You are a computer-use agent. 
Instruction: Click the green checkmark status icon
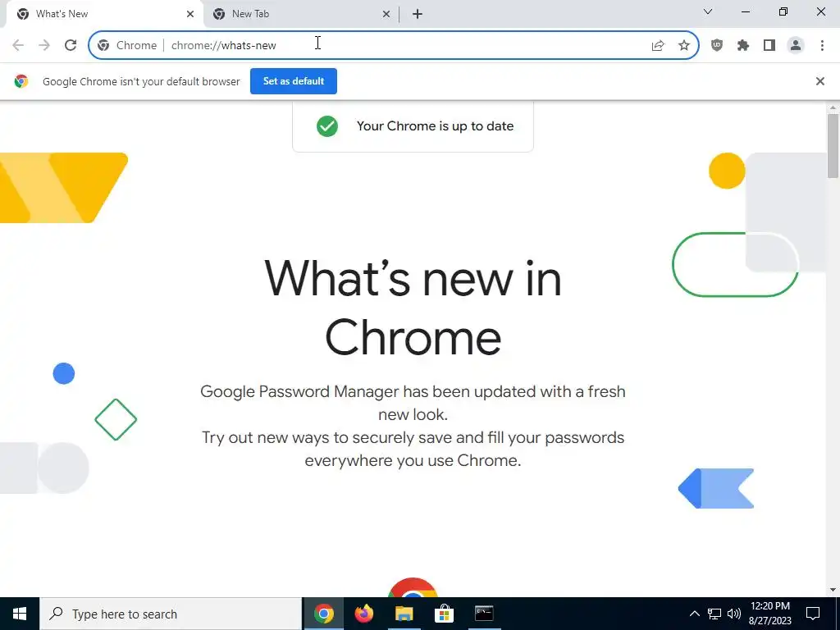326,126
